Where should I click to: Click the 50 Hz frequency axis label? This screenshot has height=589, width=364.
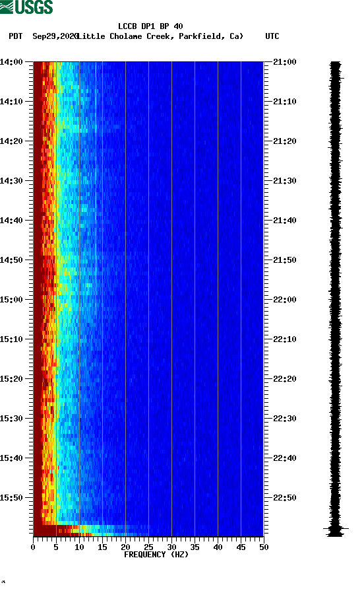pyautogui.click(x=264, y=547)
